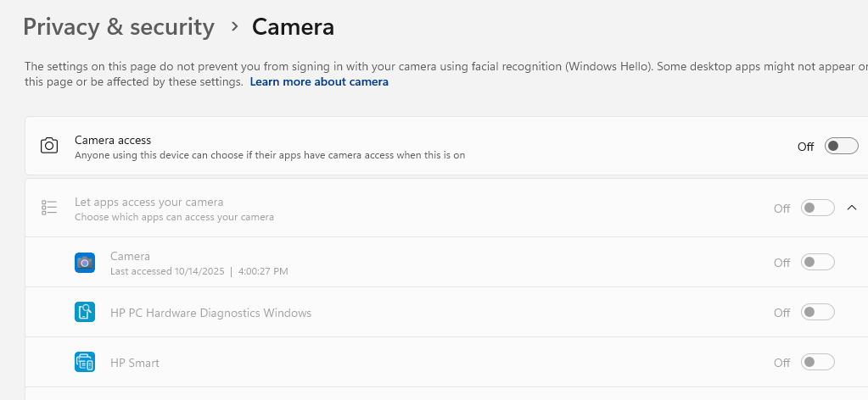Open the Learn more about camera link
Viewport: 868px width, 400px height.
point(319,82)
